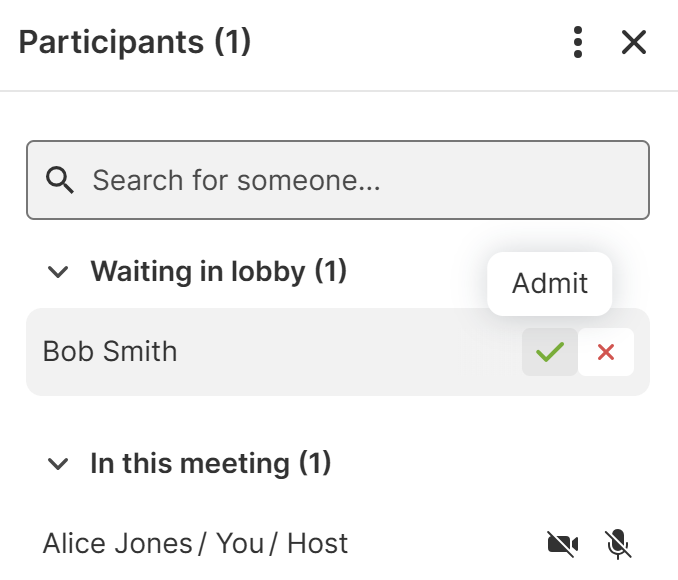The height and width of the screenshot is (580, 678).
Task: Select Bob Smith's name in lobby
Action: [x=110, y=352]
